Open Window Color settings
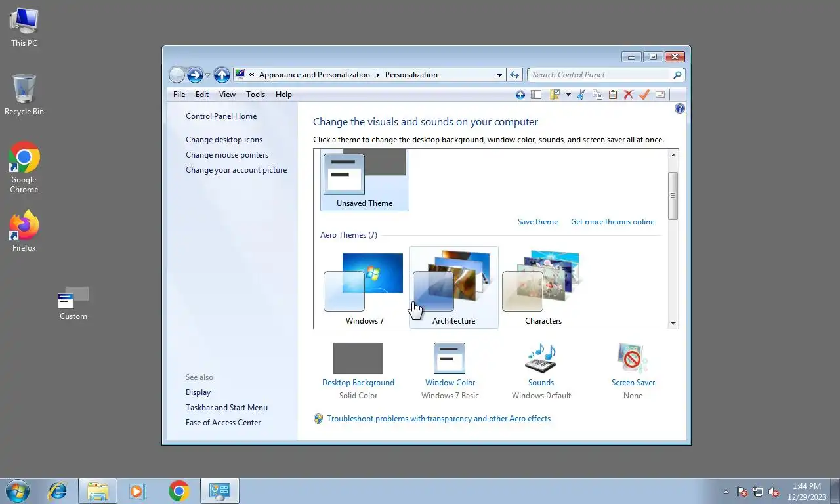 pyautogui.click(x=450, y=371)
